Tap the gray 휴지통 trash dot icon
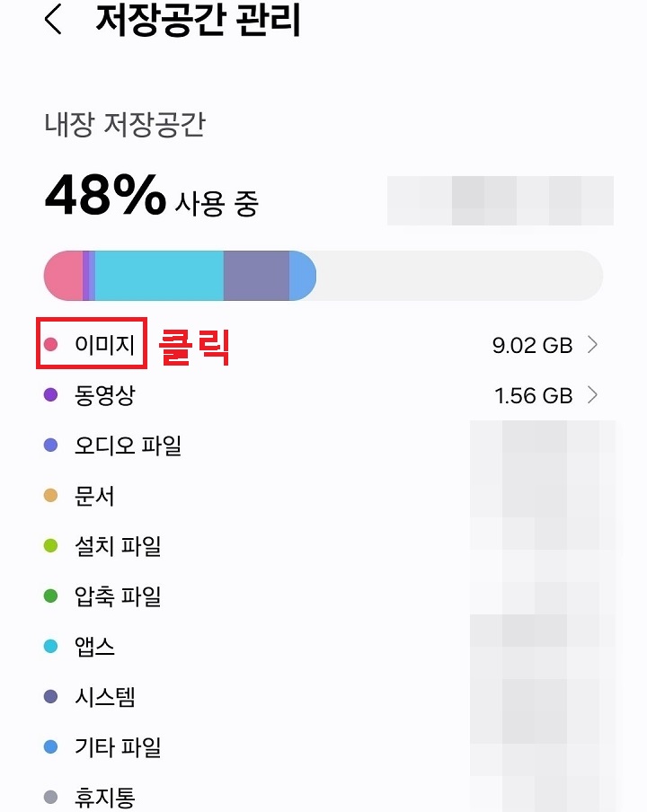This screenshot has height=812, width=647. 51,796
